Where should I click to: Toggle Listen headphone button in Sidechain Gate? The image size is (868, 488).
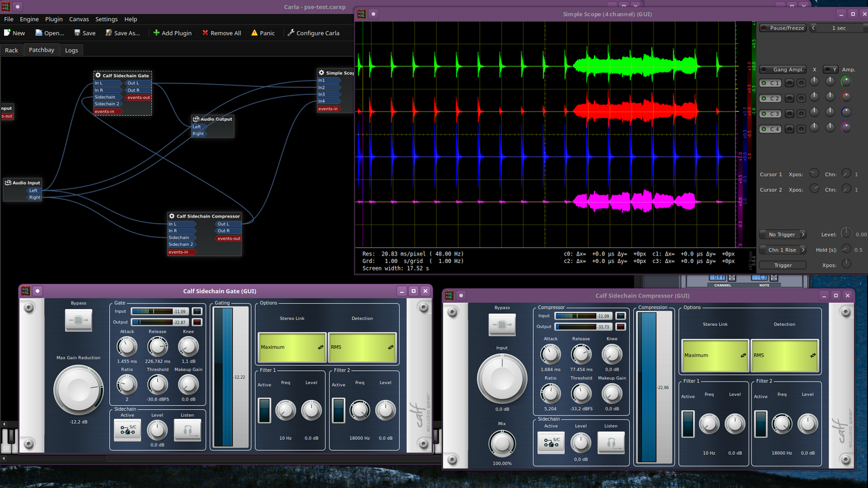pyautogui.click(x=188, y=430)
